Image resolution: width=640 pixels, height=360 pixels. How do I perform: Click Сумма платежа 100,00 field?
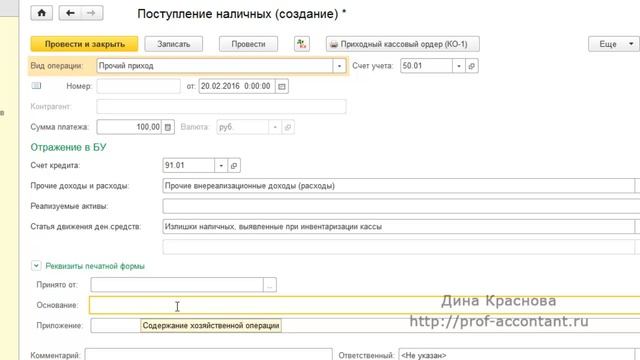[129, 127]
